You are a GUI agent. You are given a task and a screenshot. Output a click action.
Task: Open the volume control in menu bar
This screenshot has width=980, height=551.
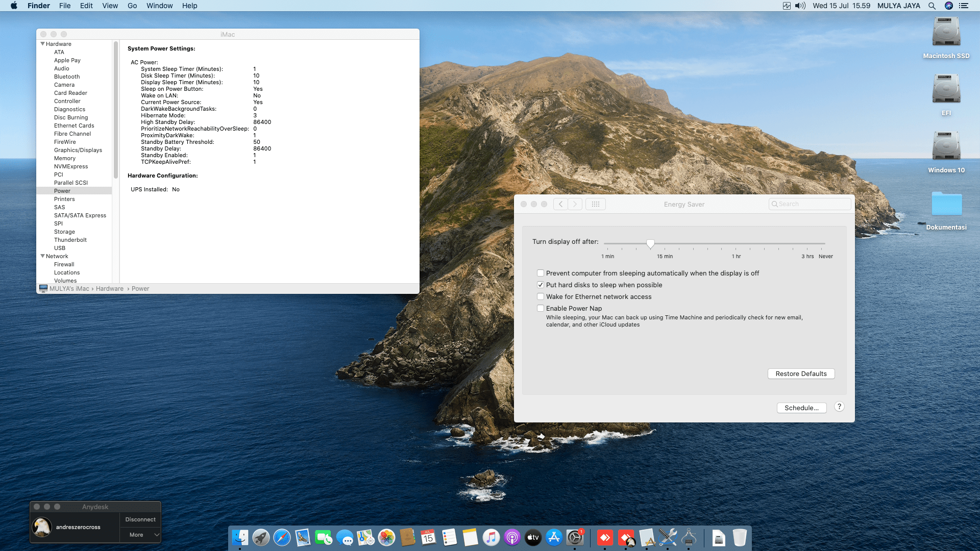point(800,6)
